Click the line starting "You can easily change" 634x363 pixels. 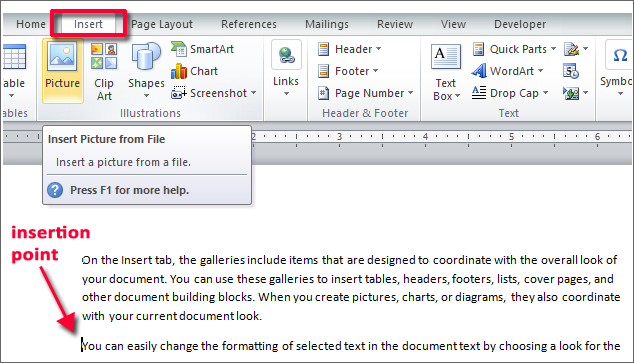351,346
